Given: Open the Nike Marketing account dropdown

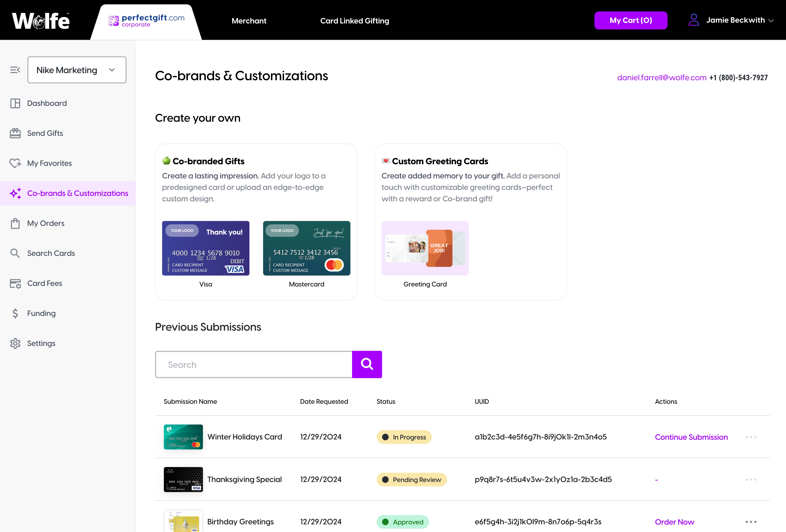Looking at the screenshot, I should pyautogui.click(x=77, y=70).
